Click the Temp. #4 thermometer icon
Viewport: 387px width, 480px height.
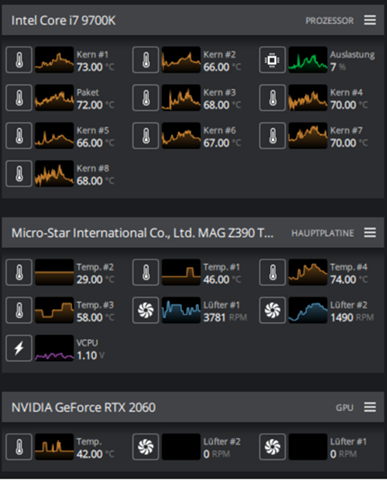(x=272, y=272)
